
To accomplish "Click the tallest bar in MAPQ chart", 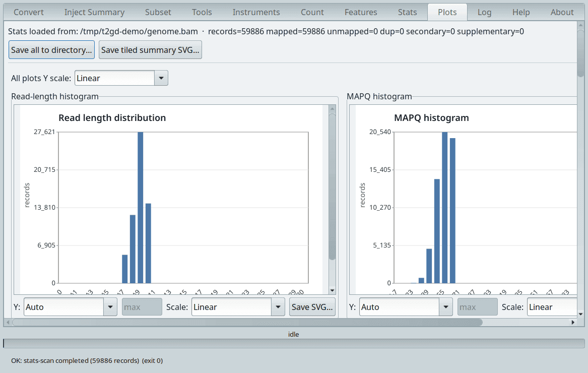I will (444, 208).
